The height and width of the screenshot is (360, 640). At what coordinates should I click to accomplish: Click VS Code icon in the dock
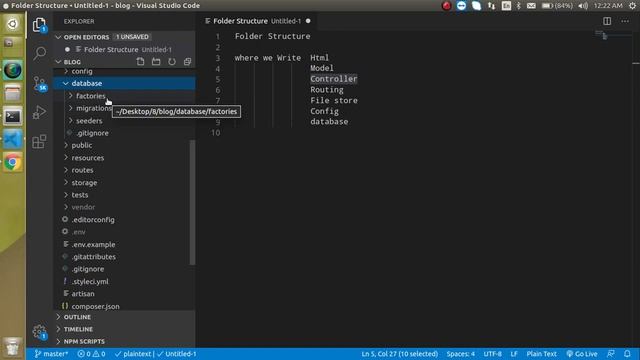(13, 140)
